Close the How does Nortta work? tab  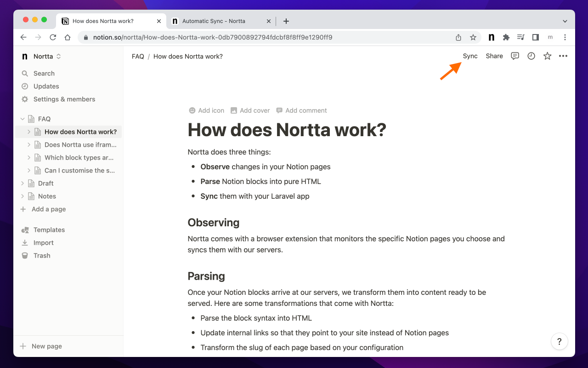(x=159, y=21)
